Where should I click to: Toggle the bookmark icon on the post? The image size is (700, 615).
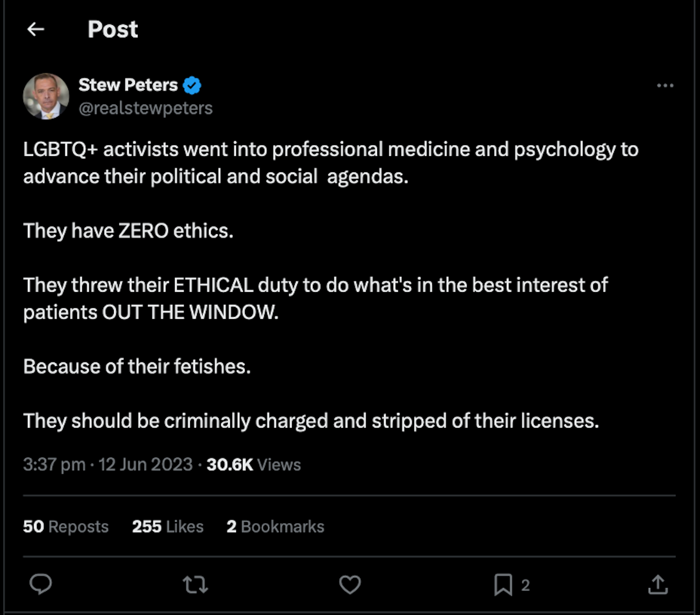503,585
